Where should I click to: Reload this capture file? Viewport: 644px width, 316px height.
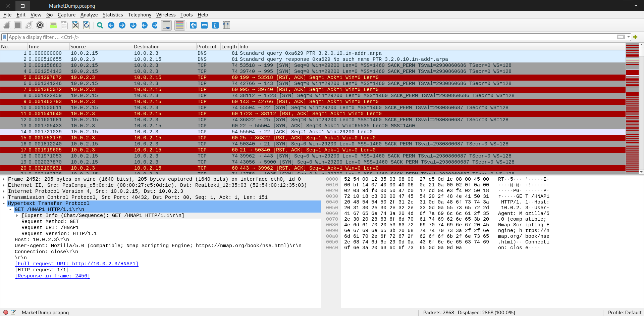click(87, 25)
